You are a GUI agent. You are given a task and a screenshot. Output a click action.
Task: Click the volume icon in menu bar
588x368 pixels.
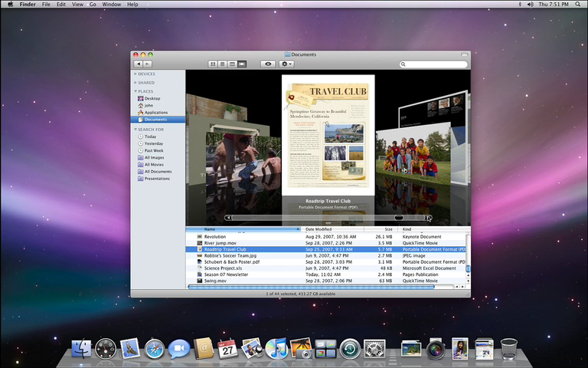(530, 4)
